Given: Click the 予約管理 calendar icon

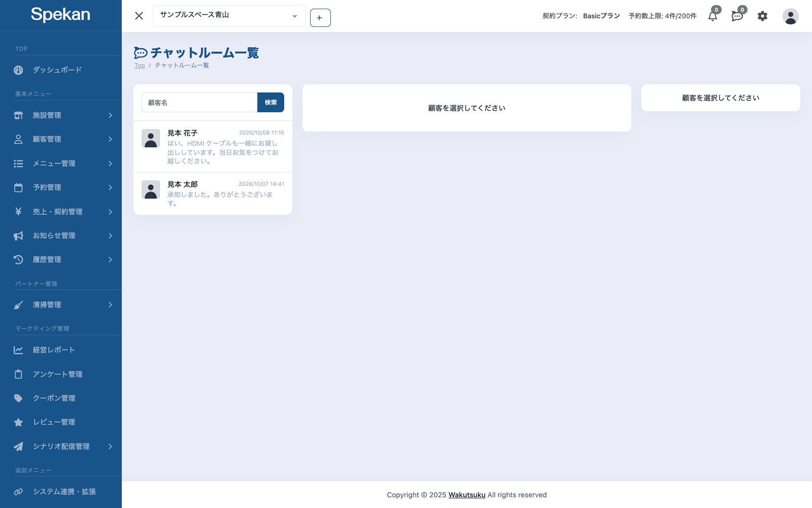Looking at the screenshot, I should point(18,187).
